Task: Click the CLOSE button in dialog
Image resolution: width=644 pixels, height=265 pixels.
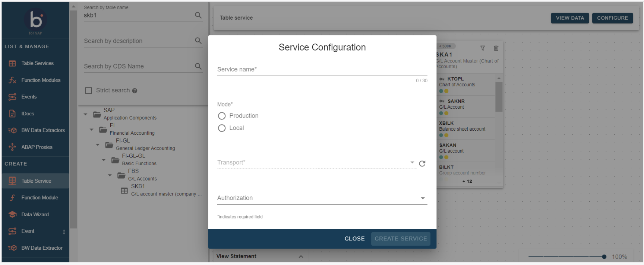Action: (x=354, y=239)
